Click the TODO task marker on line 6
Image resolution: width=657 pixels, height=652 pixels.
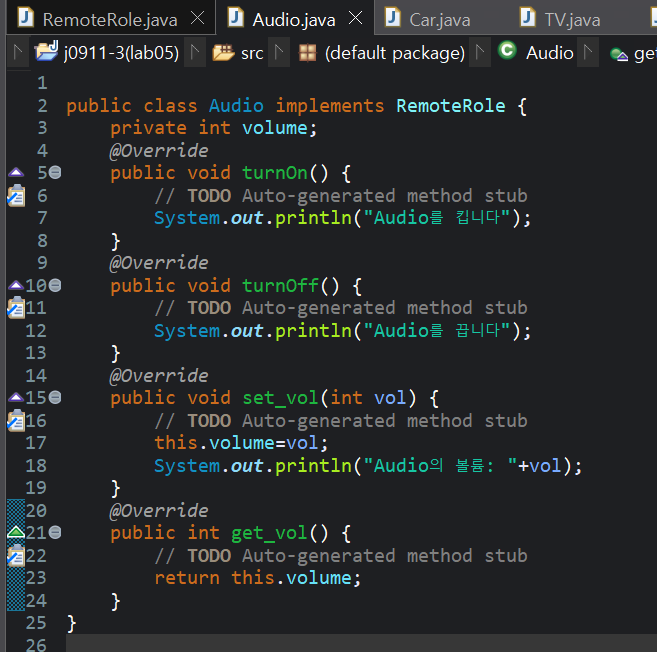(x=16, y=196)
